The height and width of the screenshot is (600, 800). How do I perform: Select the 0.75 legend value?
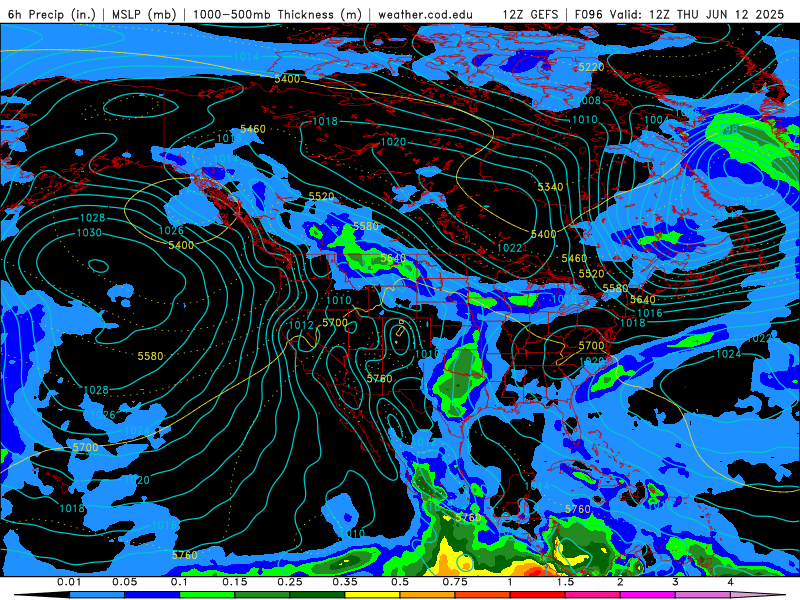point(455,582)
